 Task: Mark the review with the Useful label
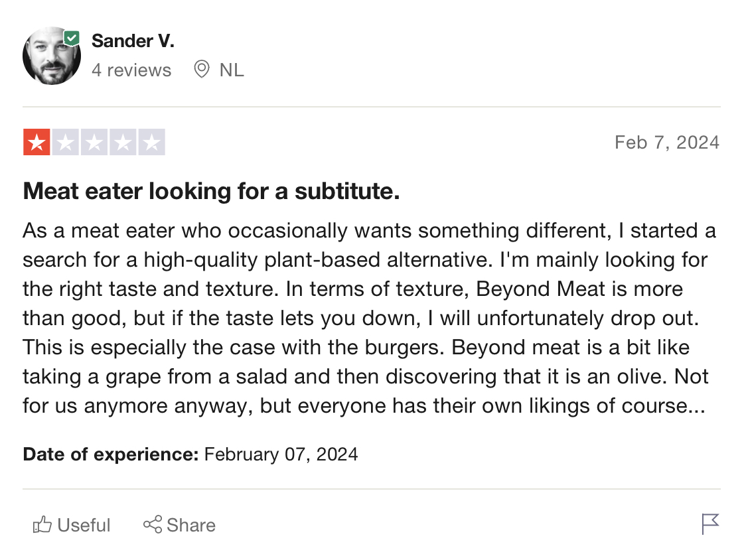[x=84, y=525]
